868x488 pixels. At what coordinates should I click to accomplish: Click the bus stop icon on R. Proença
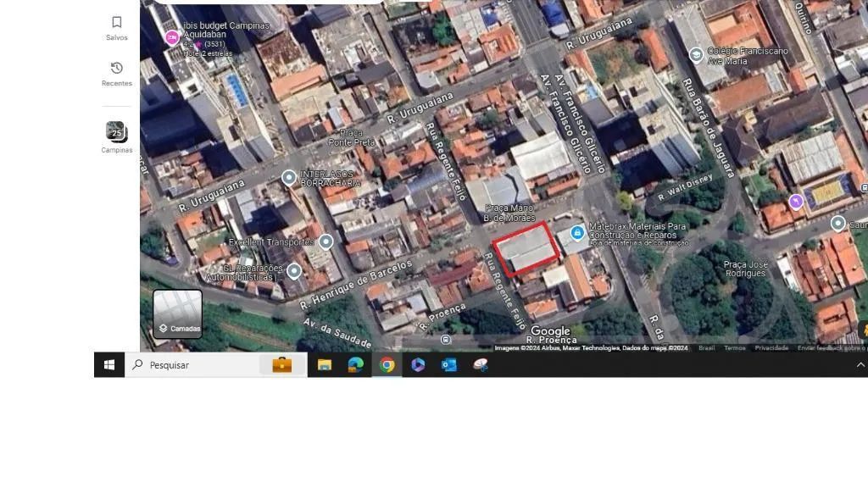coord(446,340)
